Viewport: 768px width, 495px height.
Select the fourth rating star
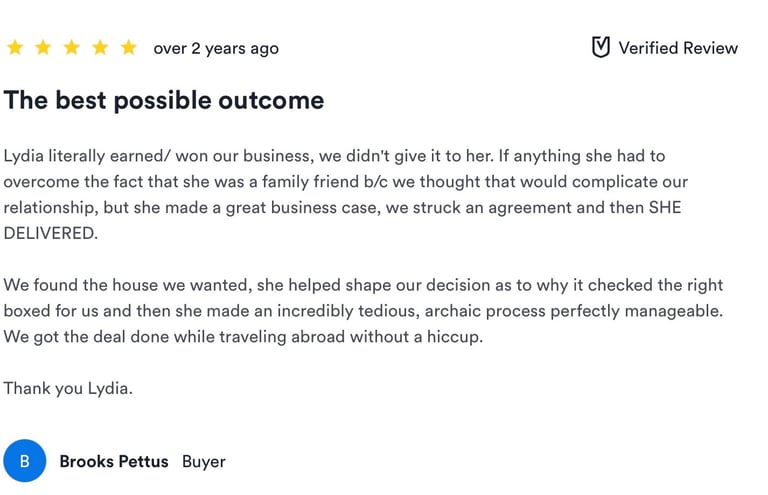pos(100,48)
